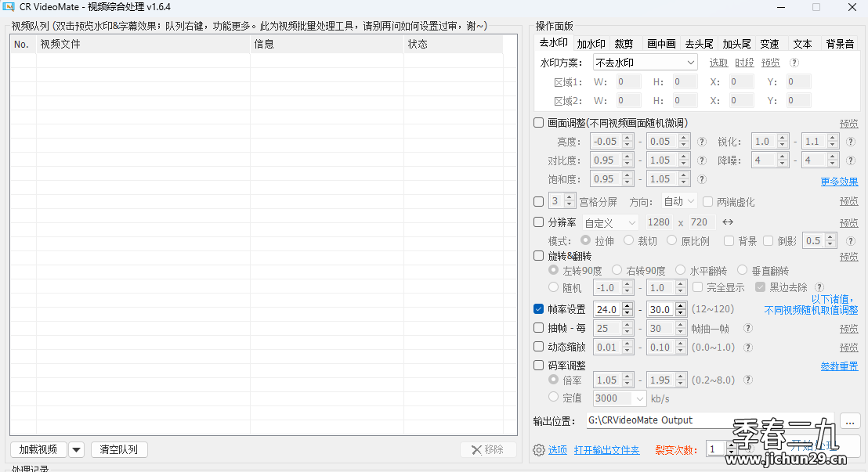868x472 pixels.
Task: Switch to the 去头尾 tab
Action: click(x=699, y=44)
